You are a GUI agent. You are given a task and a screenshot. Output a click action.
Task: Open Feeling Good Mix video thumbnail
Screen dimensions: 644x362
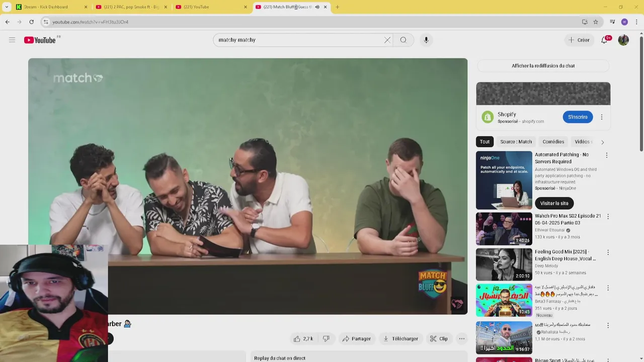pyautogui.click(x=504, y=264)
